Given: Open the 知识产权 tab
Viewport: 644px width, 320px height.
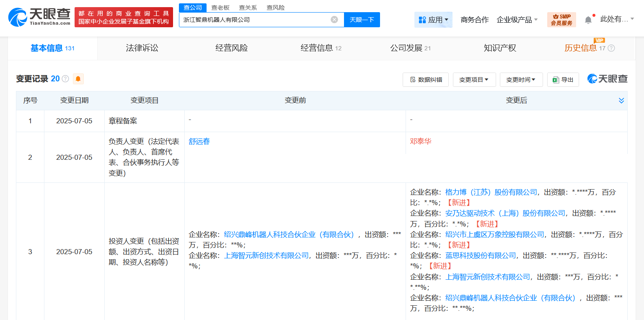Looking at the screenshot, I should (499, 48).
